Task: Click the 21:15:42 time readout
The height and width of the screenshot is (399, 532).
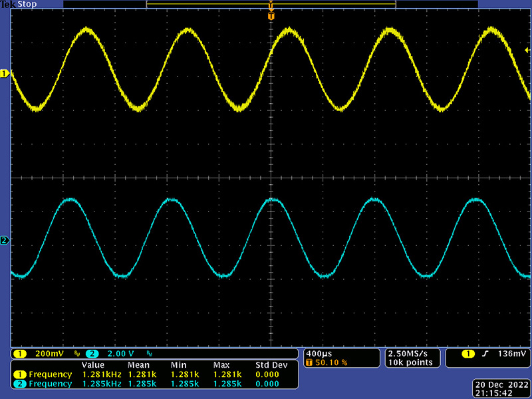Action: click(493, 393)
